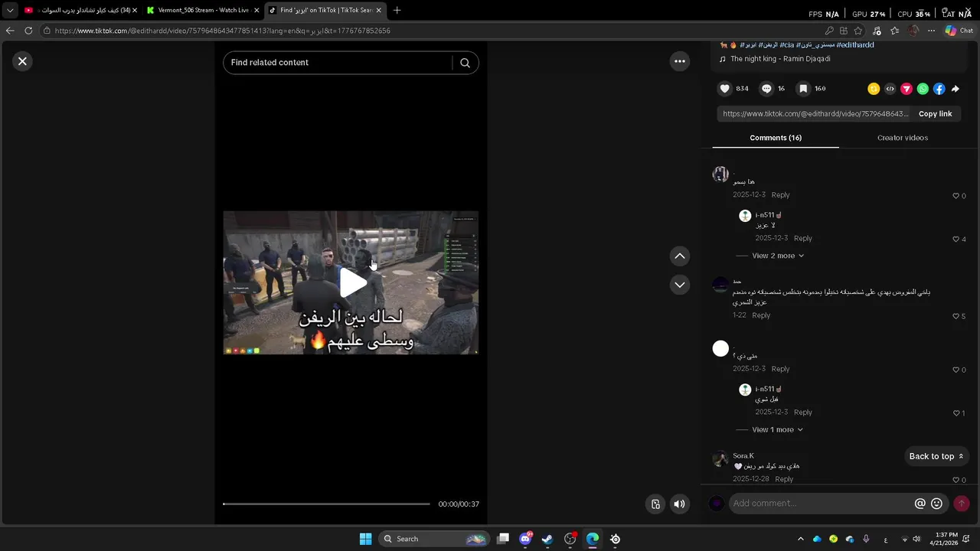Image resolution: width=980 pixels, height=551 pixels.
Task: Add page to favorites star
Action: coord(858,31)
